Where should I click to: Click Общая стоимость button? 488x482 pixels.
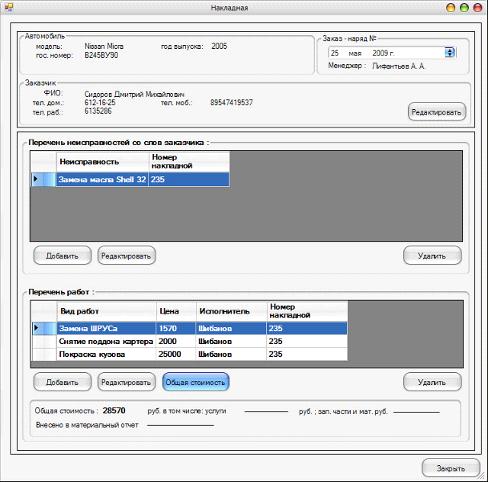click(196, 382)
